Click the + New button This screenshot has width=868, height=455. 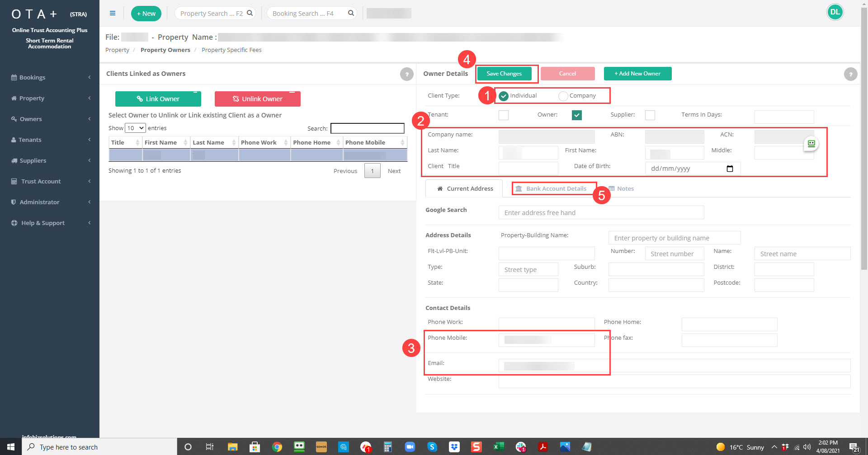(146, 14)
